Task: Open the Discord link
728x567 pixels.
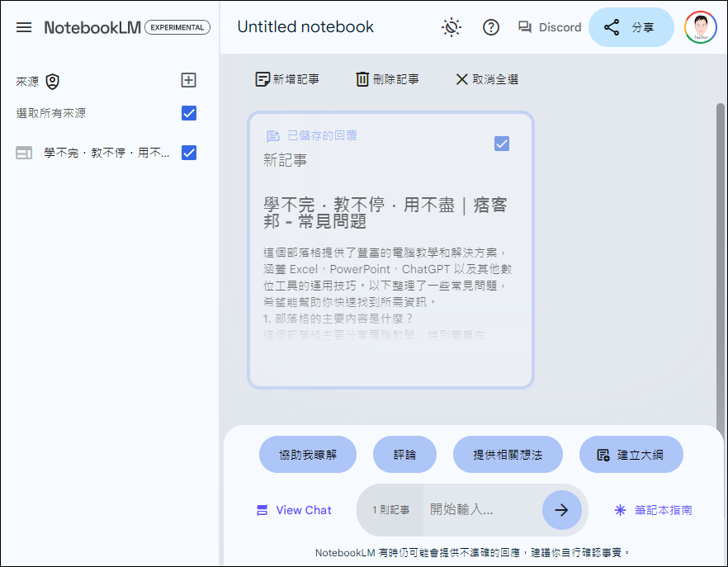Action: (x=550, y=27)
